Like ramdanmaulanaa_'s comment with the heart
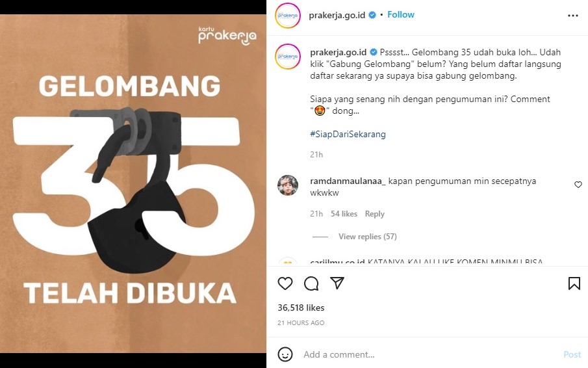This screenshot has height=368, width=588. tap(578, 185)
